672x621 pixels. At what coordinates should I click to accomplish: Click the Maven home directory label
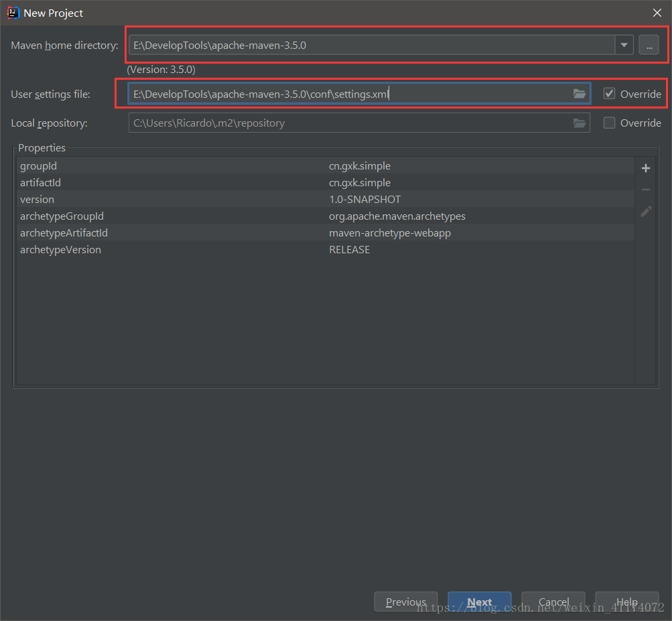coord(64,45)
